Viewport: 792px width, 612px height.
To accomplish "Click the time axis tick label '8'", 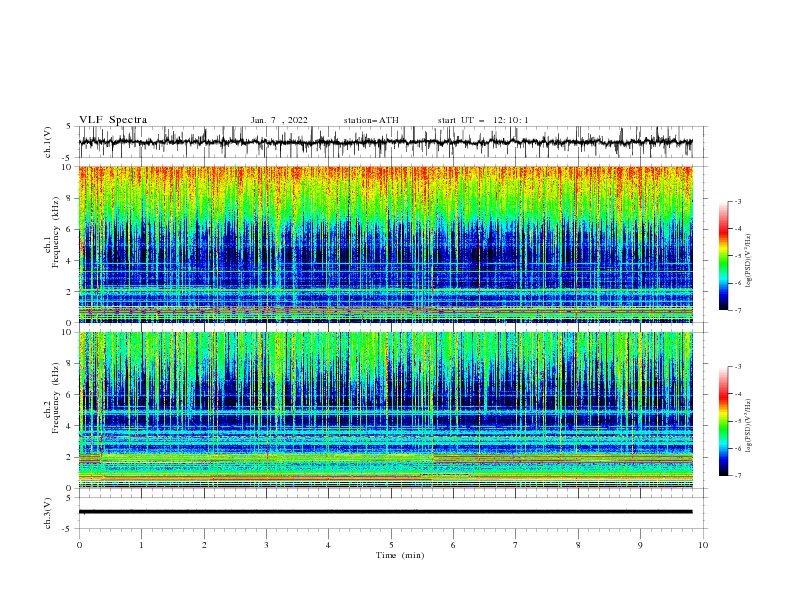I will click(x=578, y=545).
